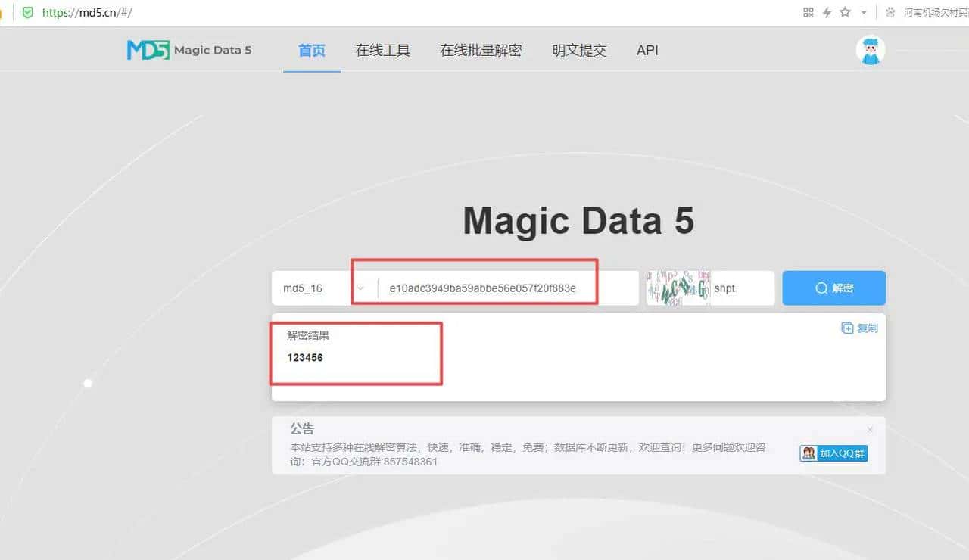Click the 复制 copy icon to copy result

(847, 328)
